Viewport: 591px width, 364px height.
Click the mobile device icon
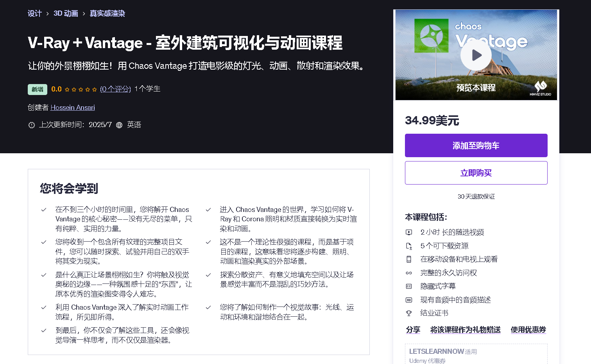point(409,259)
